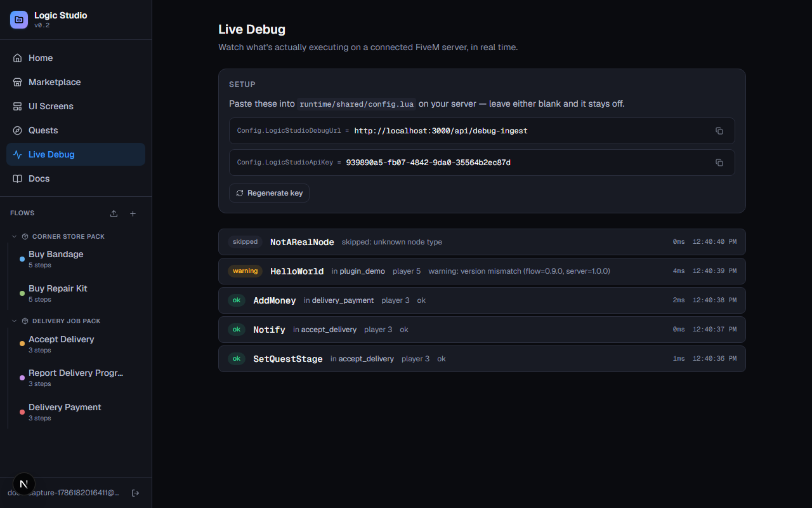Copy the LogicStudioDebugUrl config line
This screenshot has width=812, height=508.
[x=719, y=131]
